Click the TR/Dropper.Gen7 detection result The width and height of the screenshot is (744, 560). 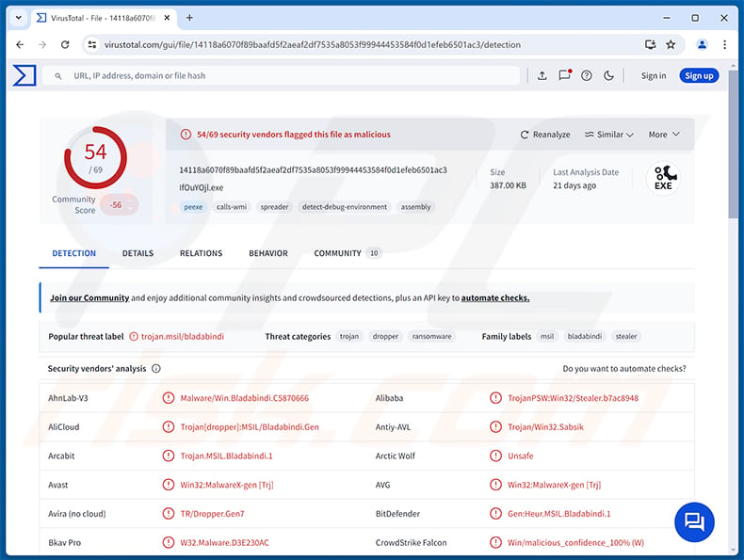coord(212,514)
